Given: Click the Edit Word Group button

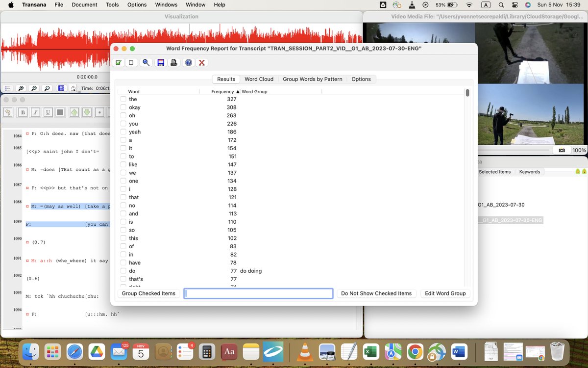Looking at the screenshot, I should (x=445, y=293).
